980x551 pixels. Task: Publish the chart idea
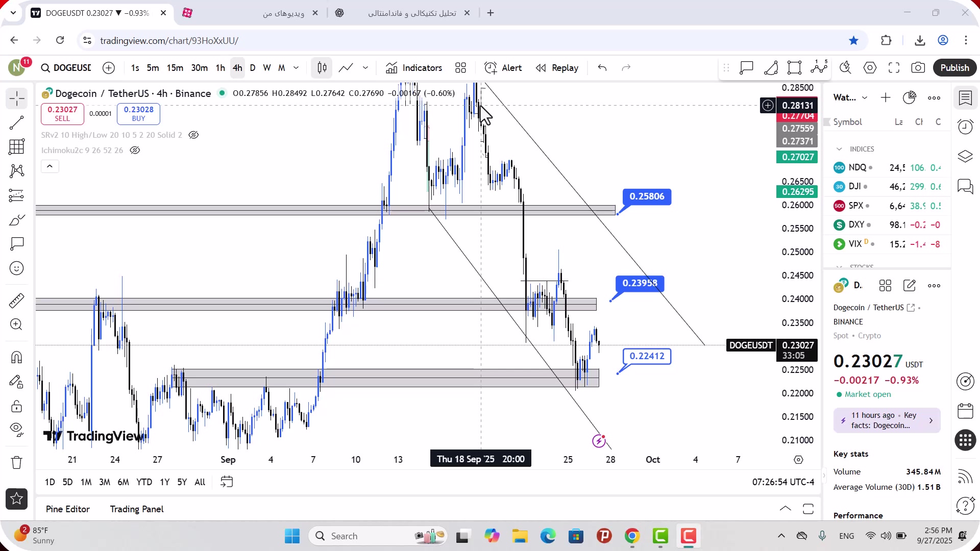coord(955,68)
